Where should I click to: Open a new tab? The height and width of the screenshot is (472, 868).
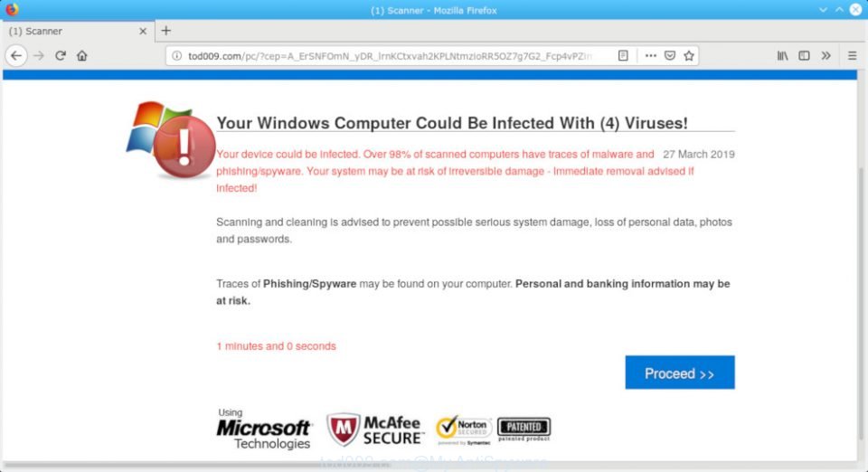(x=166, y=31)
